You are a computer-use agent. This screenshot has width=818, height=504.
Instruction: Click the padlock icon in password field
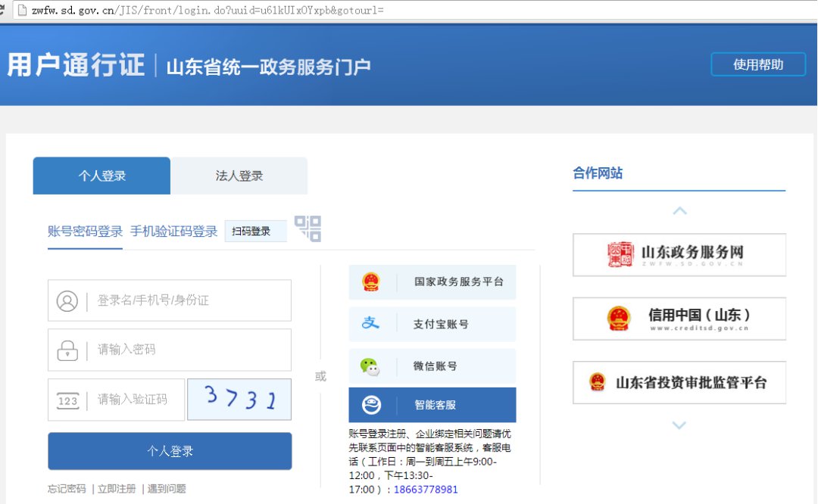tap(67, 350)
